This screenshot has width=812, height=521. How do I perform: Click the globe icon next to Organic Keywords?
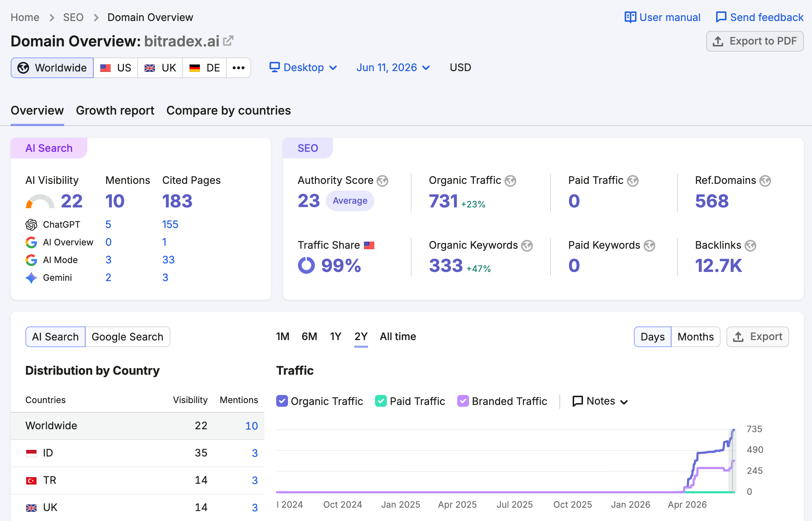tap(527, 245)
